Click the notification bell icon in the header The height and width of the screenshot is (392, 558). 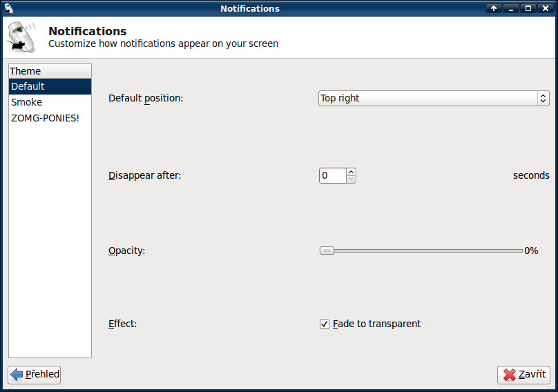[23, 37]
